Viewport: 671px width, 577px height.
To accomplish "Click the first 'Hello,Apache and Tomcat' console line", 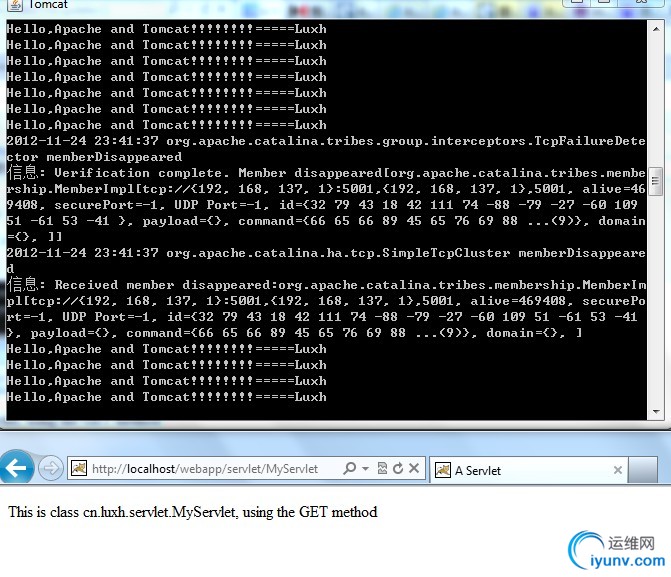I will 166,29.
